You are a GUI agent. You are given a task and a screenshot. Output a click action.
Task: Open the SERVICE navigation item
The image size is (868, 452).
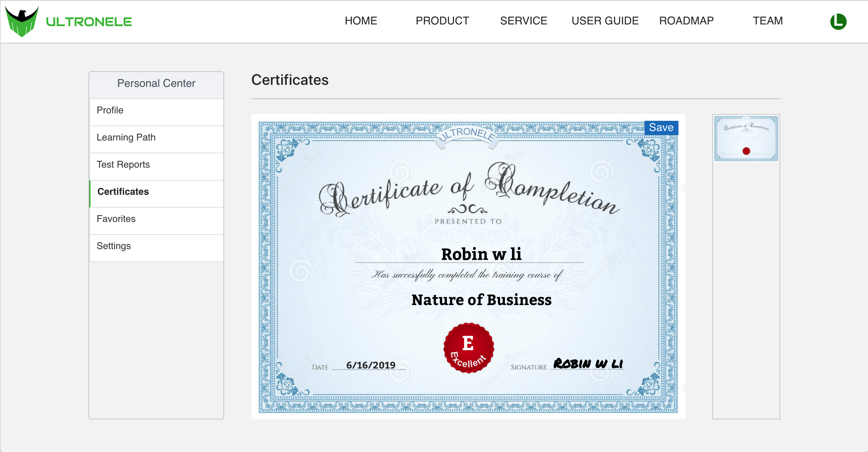(x=524, y=21)
